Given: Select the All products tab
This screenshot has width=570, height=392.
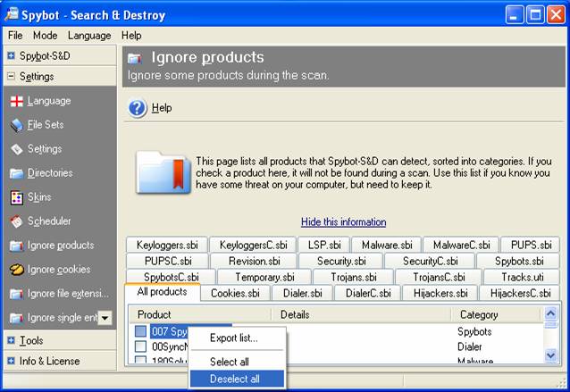Looking at the screenshot, I should (162, 292).
